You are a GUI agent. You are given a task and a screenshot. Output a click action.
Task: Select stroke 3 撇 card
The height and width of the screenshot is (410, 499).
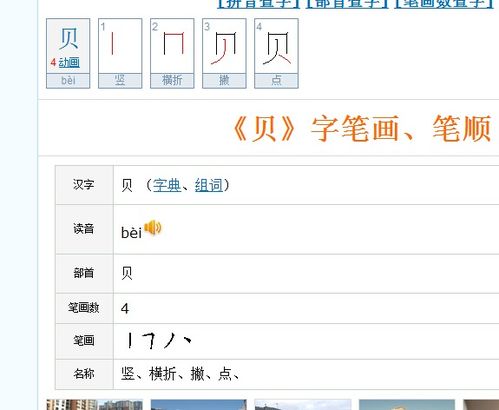[x=224, y=53]
